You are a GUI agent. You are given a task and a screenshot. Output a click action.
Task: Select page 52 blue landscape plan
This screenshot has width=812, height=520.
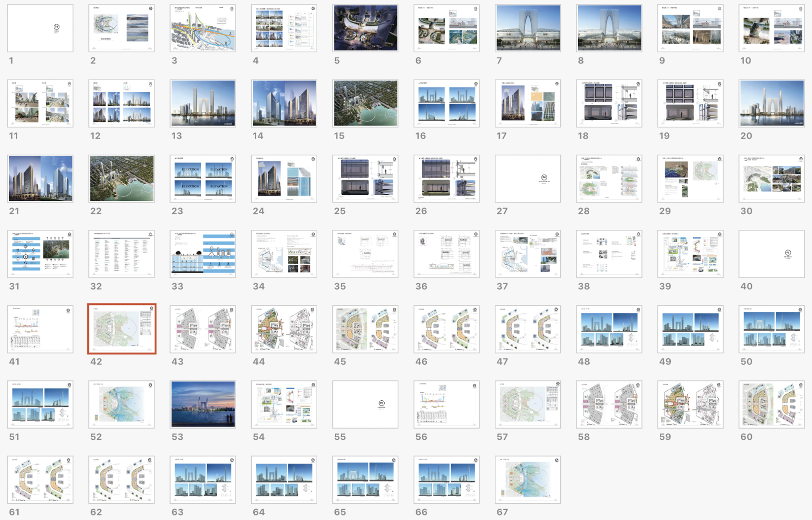coord(122,404)
